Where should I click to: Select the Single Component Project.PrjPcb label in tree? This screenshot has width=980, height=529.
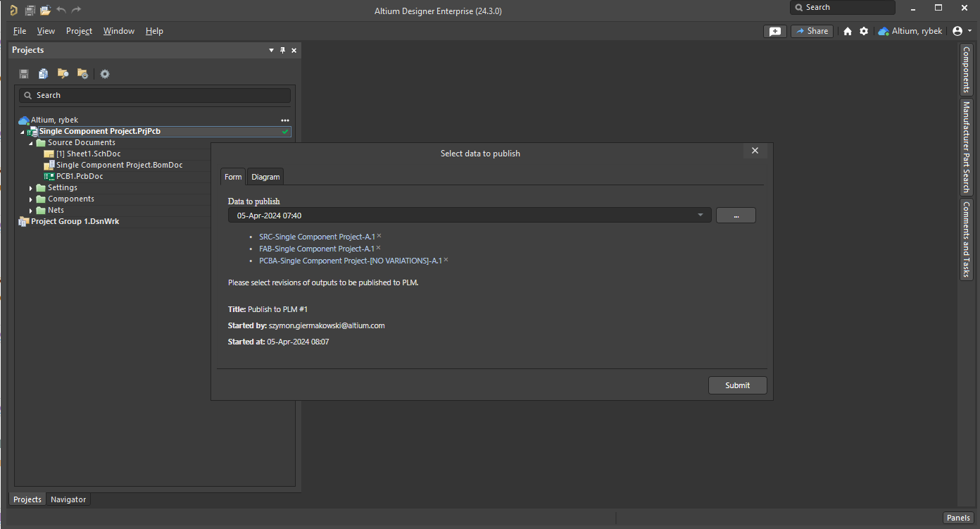click(x=100, y=132)
